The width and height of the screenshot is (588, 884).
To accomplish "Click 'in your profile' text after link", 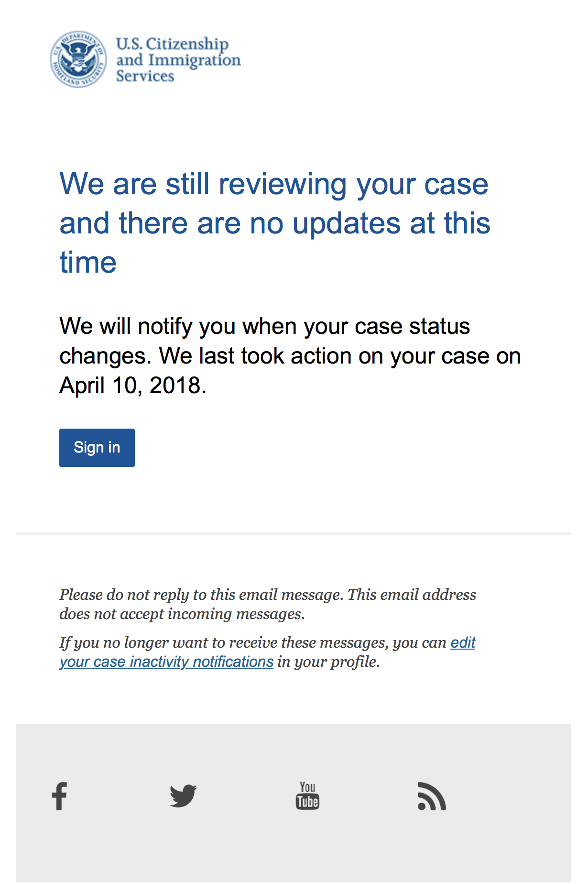I will click(328, 662).
